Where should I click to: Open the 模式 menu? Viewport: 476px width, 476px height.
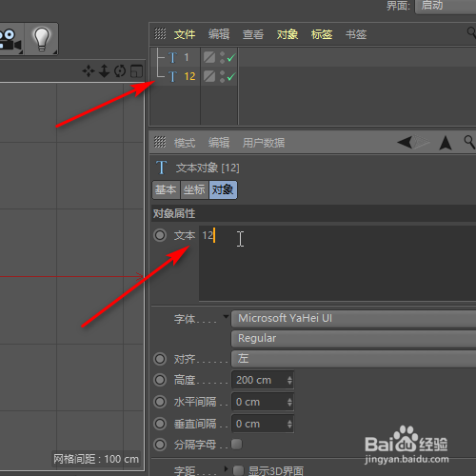click(x=185, y=143)
